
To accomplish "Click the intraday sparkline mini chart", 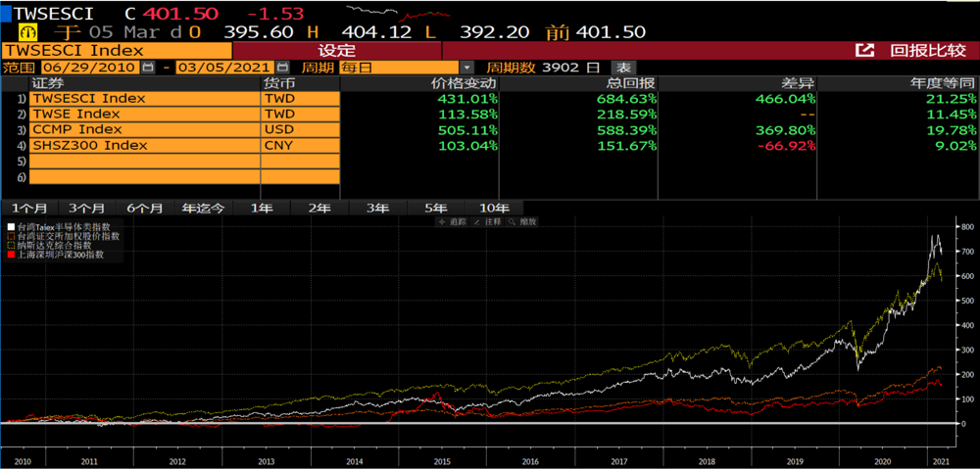I will (398, 13).
